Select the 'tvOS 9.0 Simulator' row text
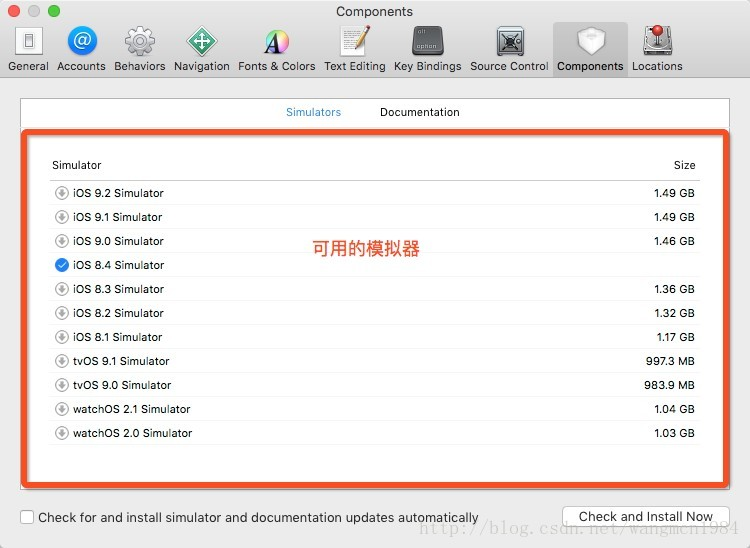 (x=121, y=384)
